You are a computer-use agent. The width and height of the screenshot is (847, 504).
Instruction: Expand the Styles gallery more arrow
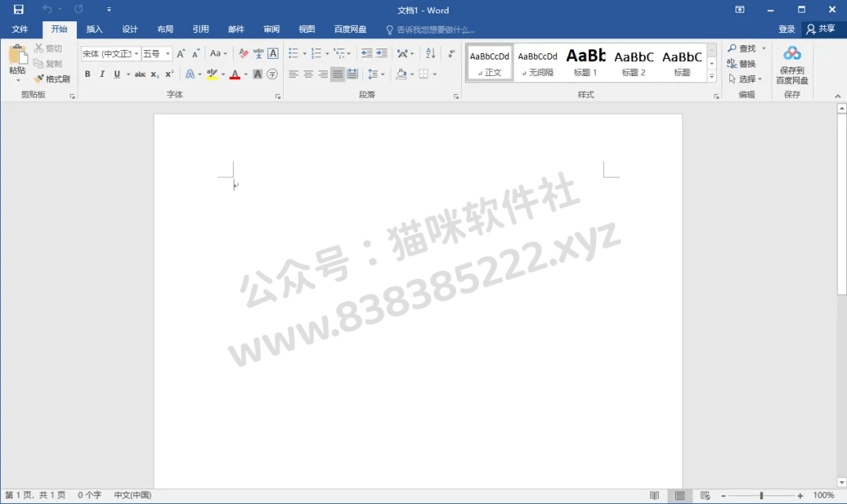pos(712,77)
